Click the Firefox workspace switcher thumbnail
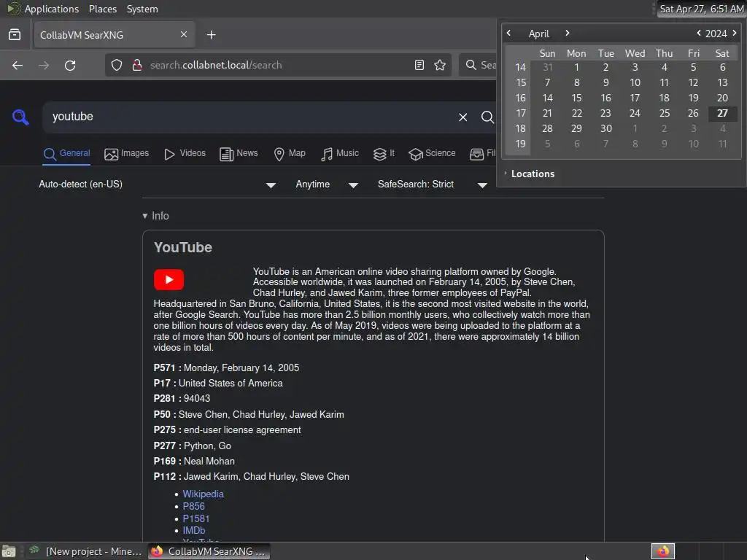Viewport: 747px width, 560px height. coord(662,551)
